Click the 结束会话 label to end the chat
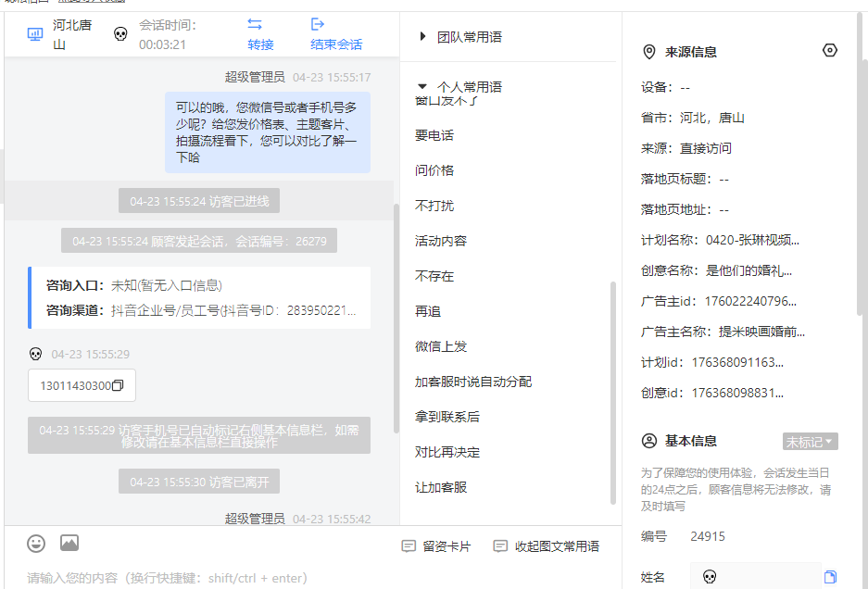This screenshot has width=868, height=589. pos(336,44)
